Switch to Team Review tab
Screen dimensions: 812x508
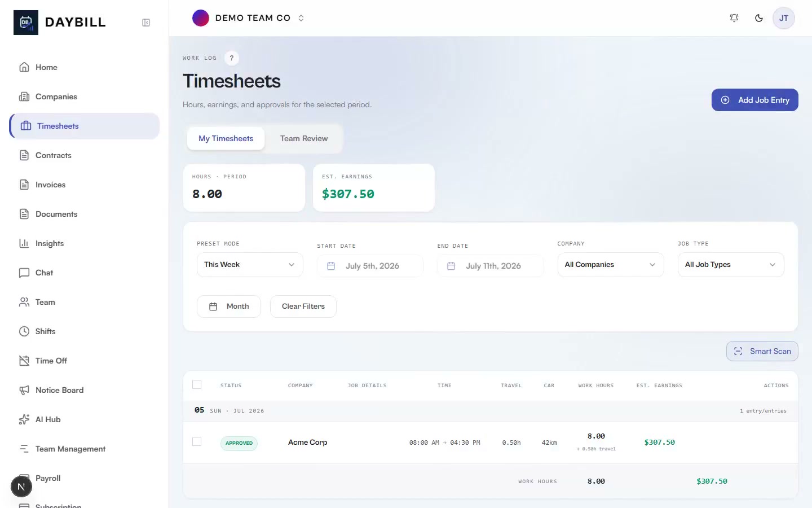[304, 138]
